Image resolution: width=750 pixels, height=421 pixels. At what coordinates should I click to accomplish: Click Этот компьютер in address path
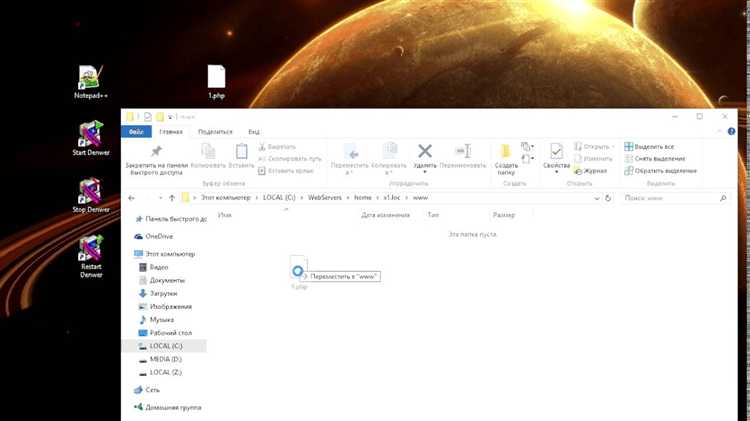coord(225,198)
